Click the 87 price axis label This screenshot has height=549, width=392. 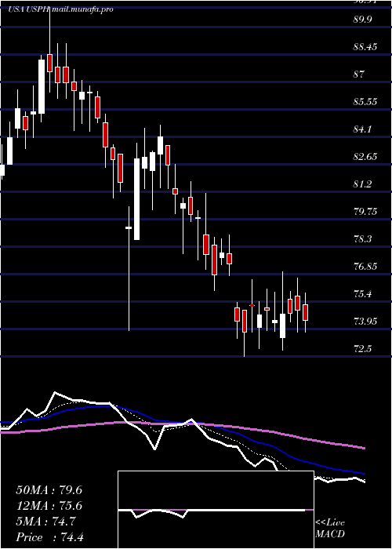click(x=359, y=75)
